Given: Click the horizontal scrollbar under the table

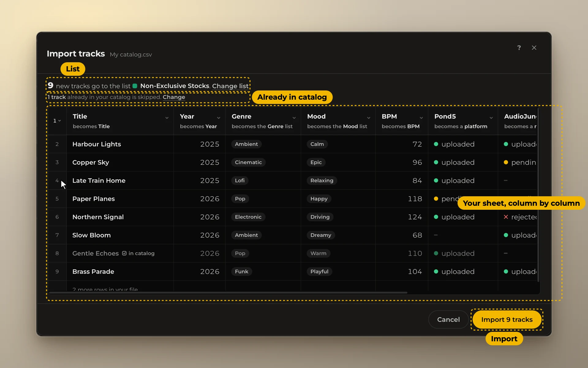Looking at the screenshot, I should [228, 293].
